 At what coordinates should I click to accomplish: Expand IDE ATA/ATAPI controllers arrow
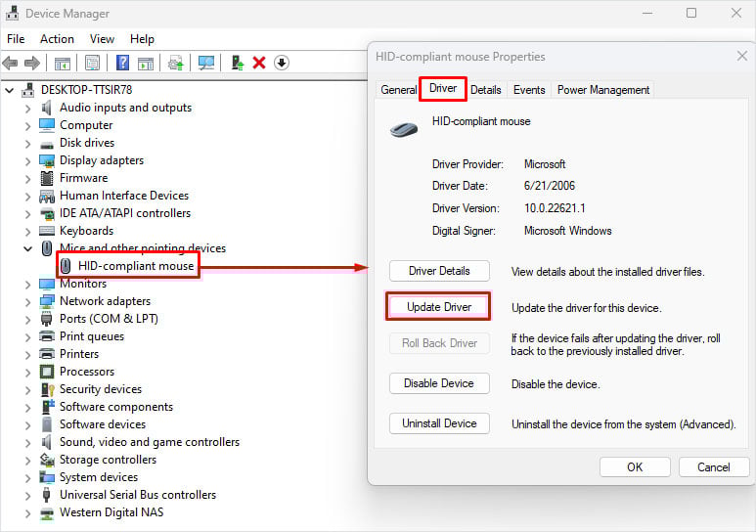(x=28, y=213)
